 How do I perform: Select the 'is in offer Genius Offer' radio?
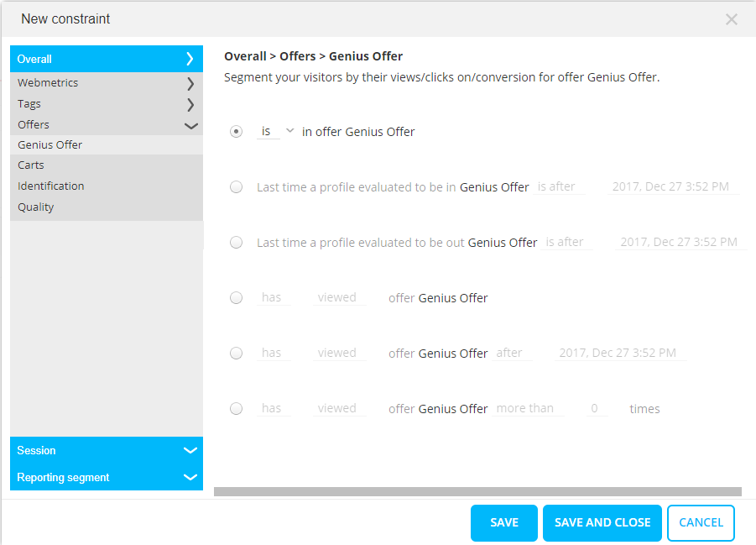(237, 132)
